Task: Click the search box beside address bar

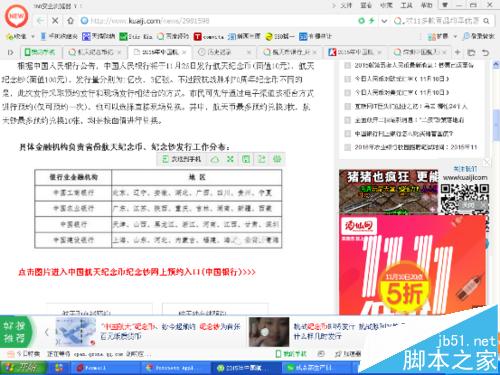Action: 442,21
